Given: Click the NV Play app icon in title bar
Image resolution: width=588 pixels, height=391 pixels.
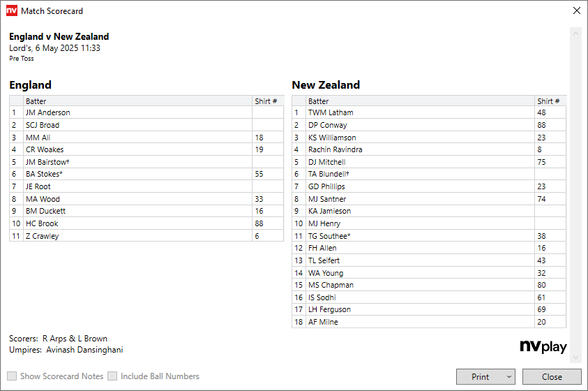Looking at the screenshot, I should click(11, 11).
